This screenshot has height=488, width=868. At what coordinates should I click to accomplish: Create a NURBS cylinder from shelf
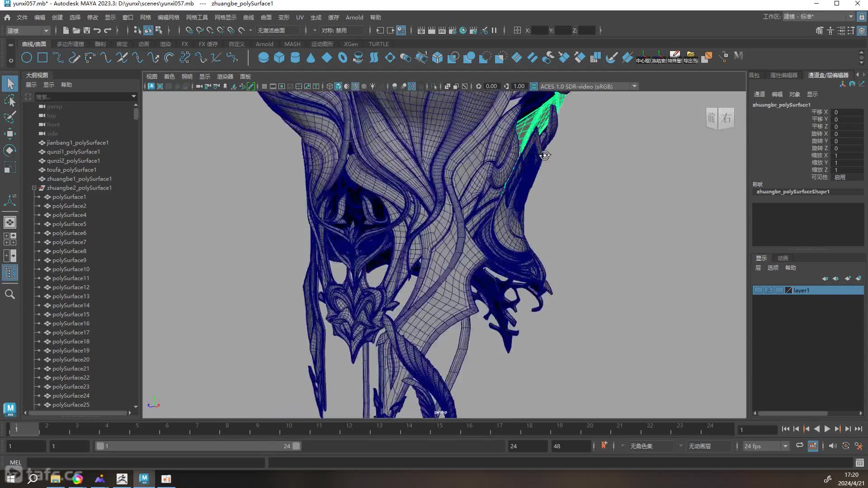(x=295, y=57)
